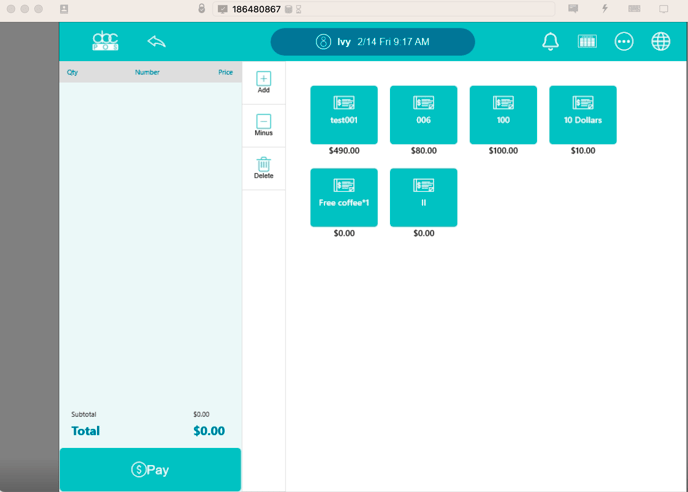The image size is (688, 492).
Task: Open the notifications bell
Action: pos(550,41)
